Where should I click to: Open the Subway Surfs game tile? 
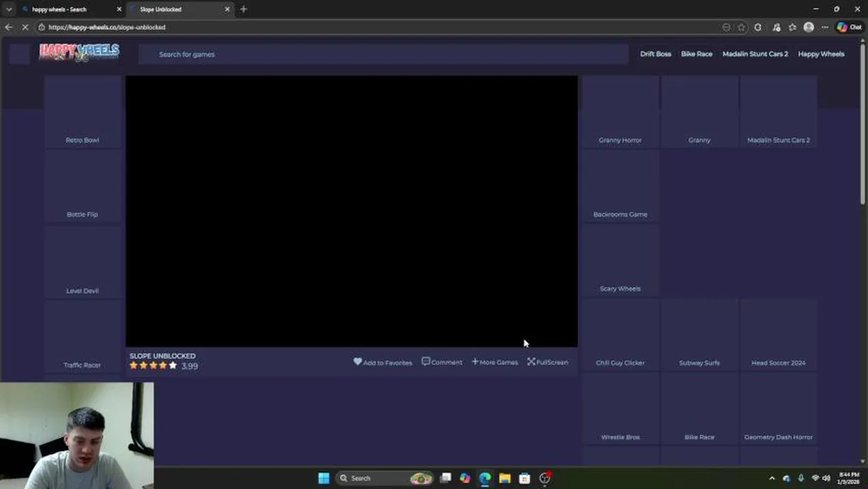(x=700, y=334)
